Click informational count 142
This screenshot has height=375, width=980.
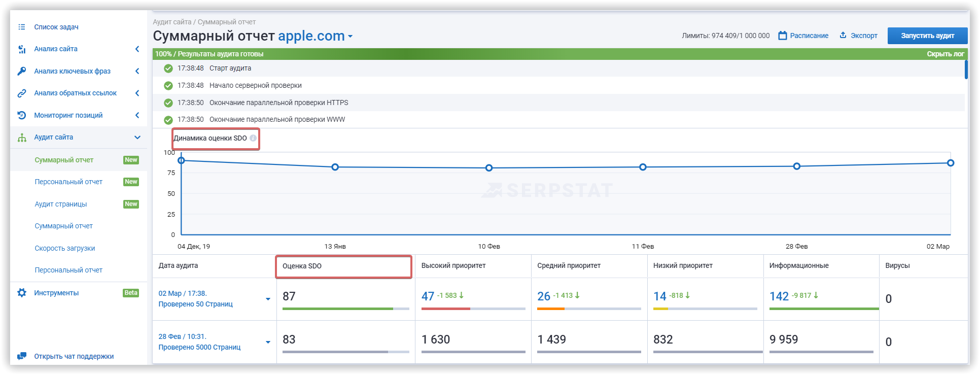pos(779,296)
